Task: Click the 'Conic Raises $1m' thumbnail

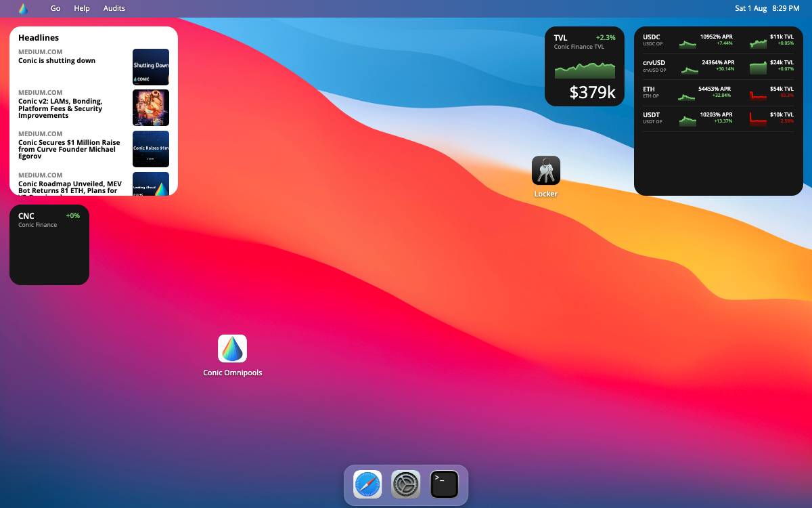Action: pyautogui.click(x=151, y=149)
